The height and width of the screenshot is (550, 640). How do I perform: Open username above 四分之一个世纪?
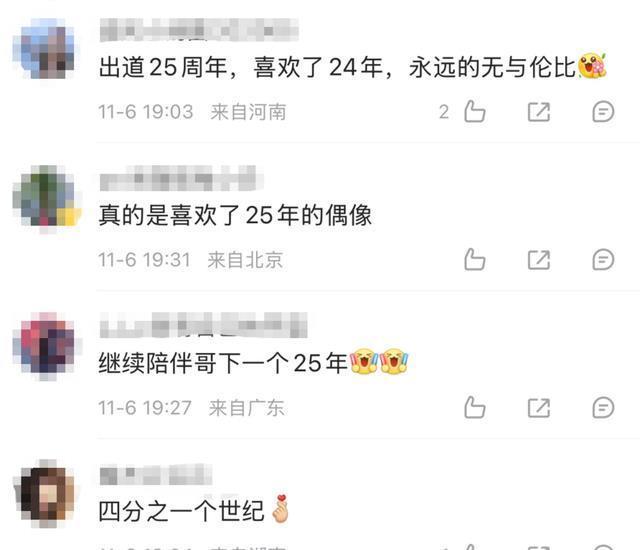tap(156, 474)
